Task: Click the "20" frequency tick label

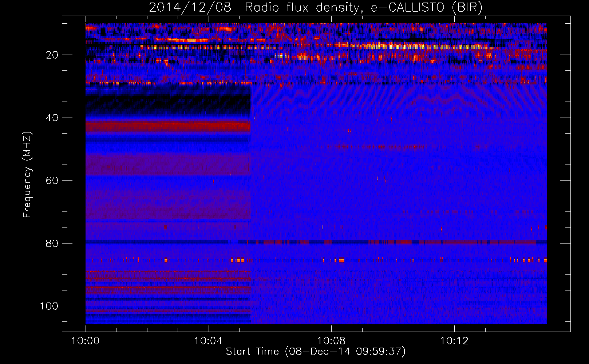Action: [x=52, y=55]
